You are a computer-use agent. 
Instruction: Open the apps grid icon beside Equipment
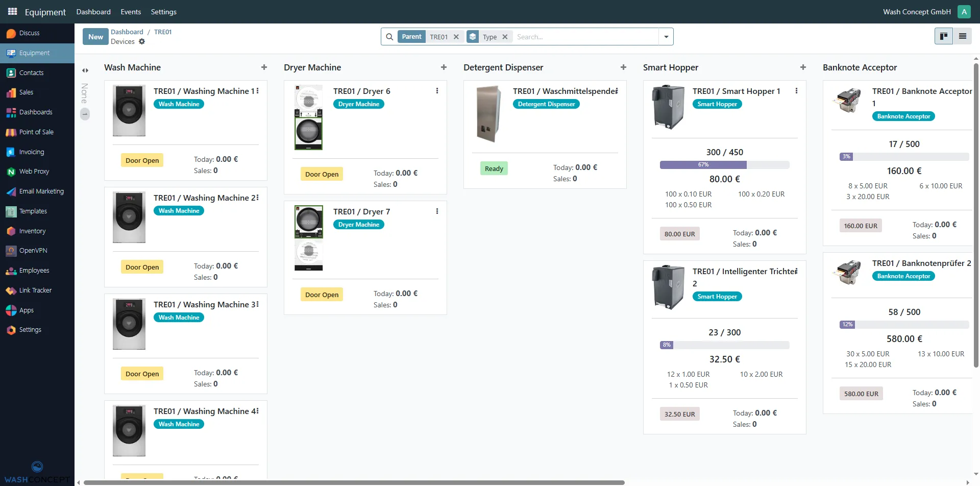tap(12, 11)
